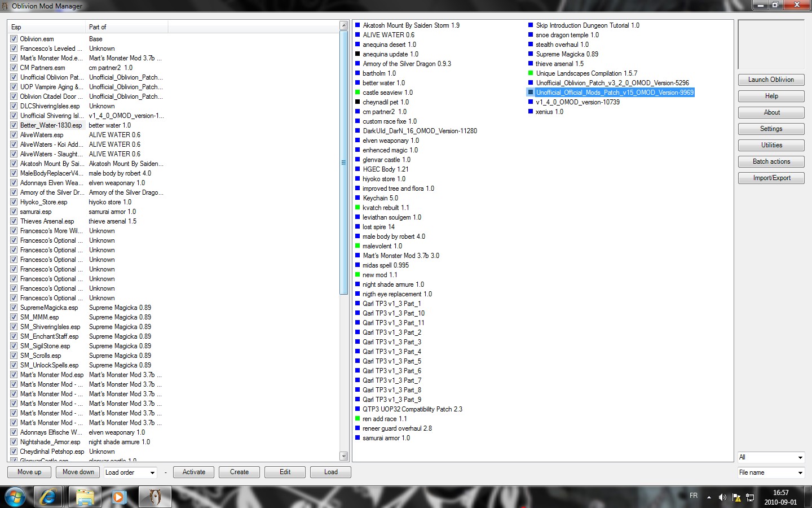
Task: Click the Esp column header
Action: (x=47, y=27)
